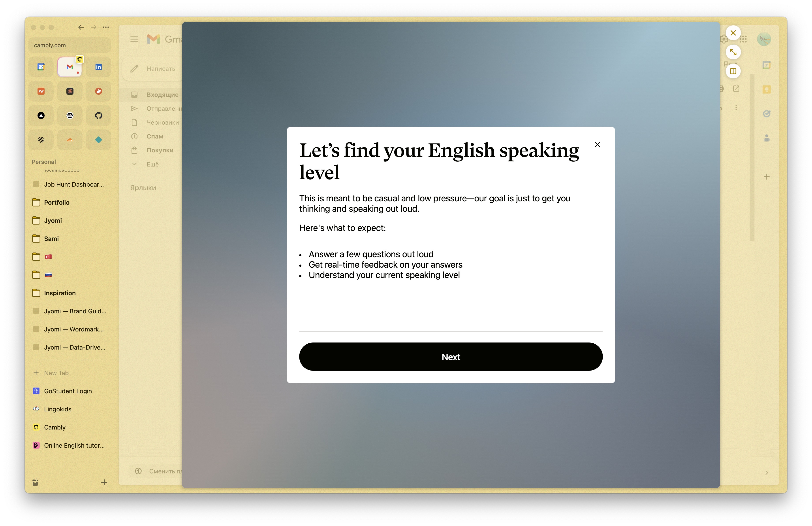The width and height of the screenshot is (812, 526).
Task: Expand peek window to full tab
Action: pos(733,52)
